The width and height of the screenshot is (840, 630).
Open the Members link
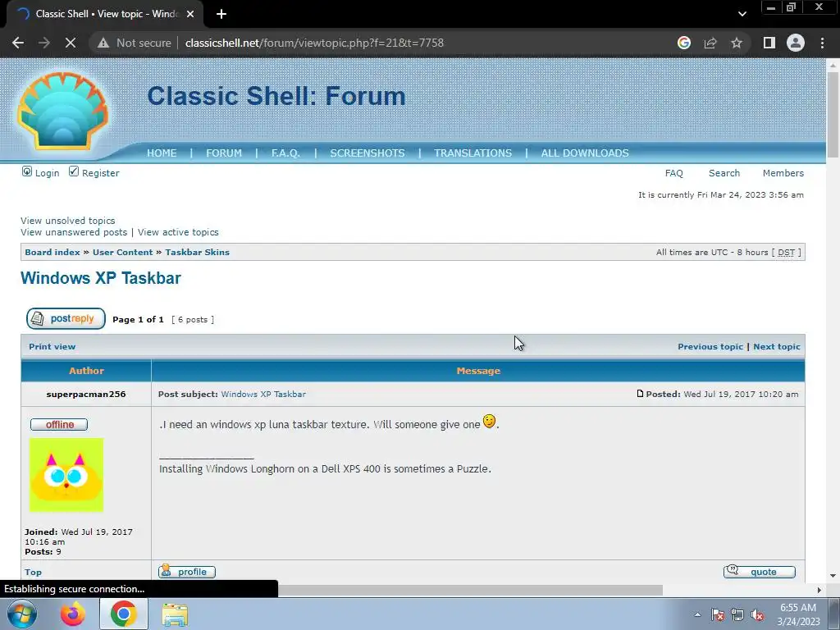[783, 173]
